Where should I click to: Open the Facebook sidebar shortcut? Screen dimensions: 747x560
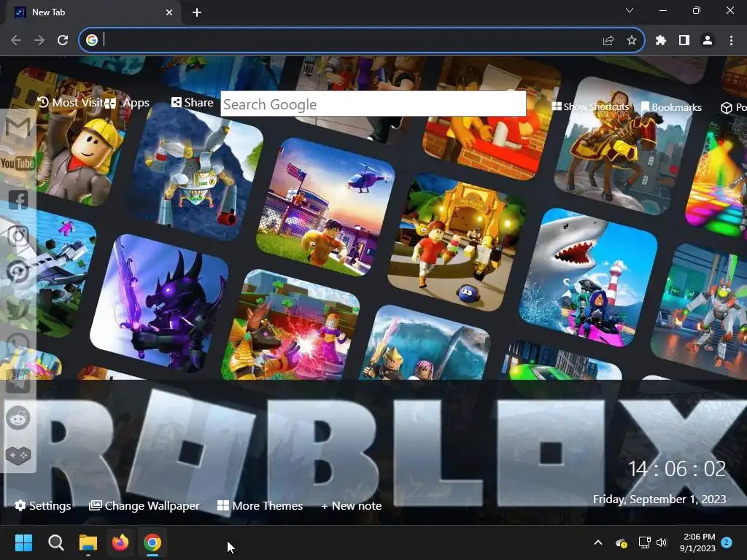pos(18,200)
